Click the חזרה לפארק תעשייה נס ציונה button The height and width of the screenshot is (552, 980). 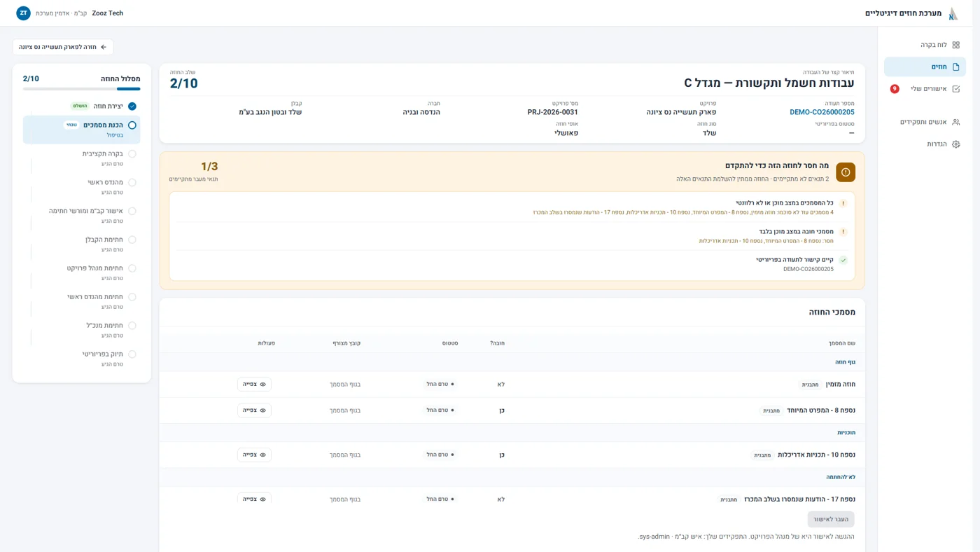pyautogui.click(x=63, y=47)
